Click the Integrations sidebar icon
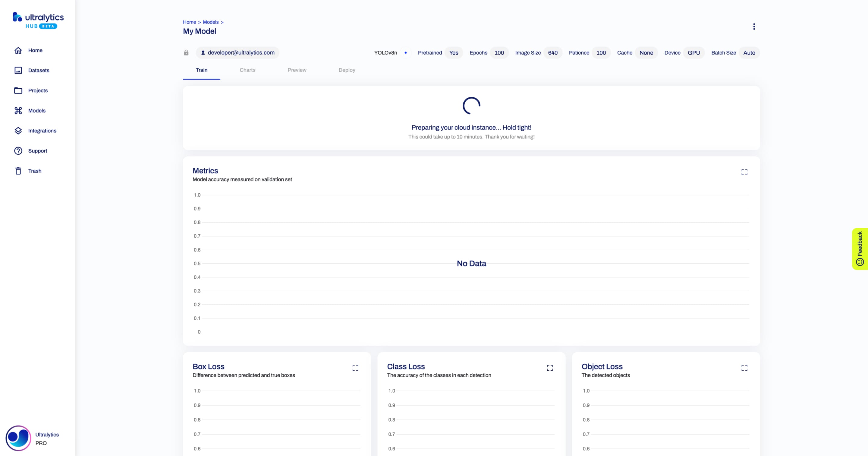 (18, 130)
